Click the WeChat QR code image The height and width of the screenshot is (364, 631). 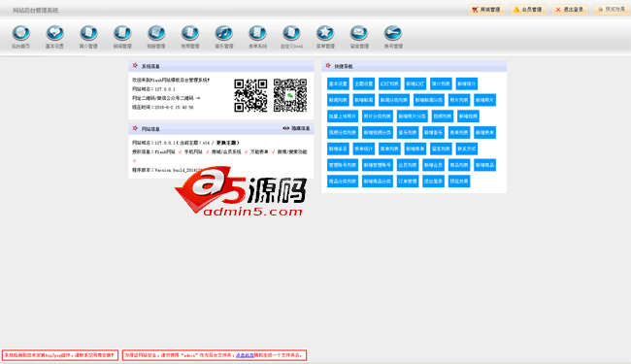point(290,95)
